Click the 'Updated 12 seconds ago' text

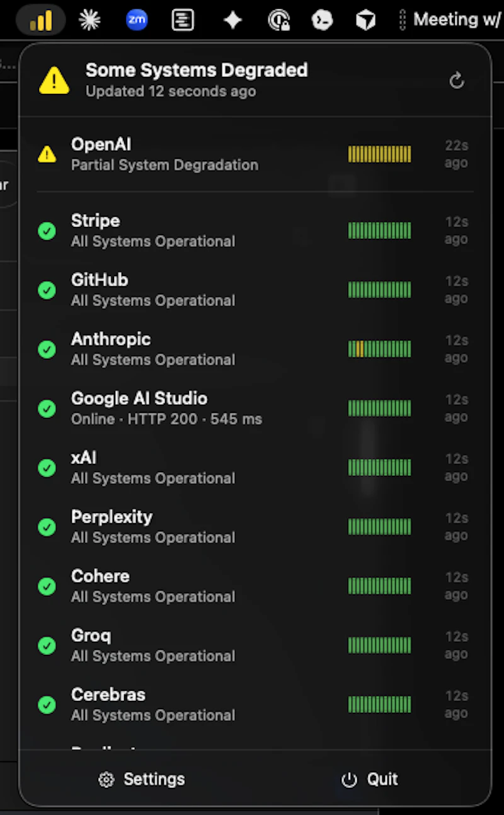[171, 91]
